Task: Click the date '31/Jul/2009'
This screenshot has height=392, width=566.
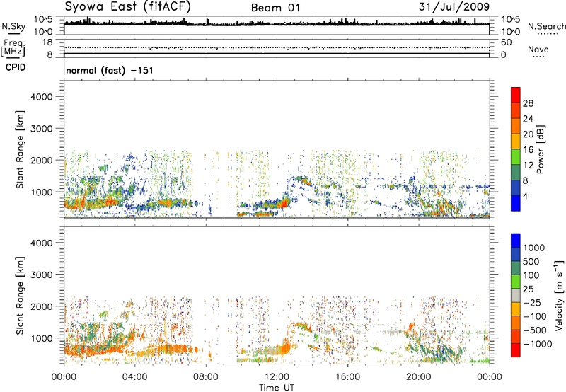Action: click(454, 7)
